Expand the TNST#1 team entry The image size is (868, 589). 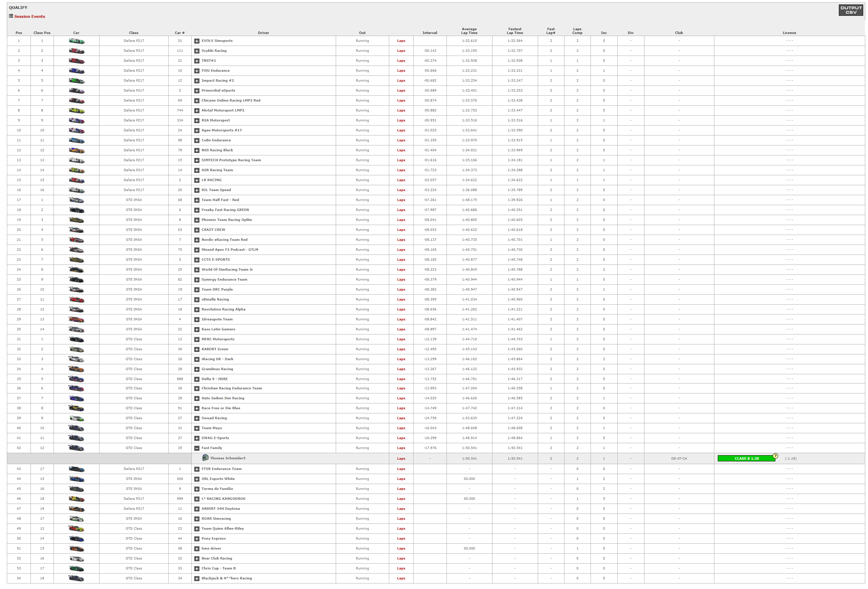click(197, 61)
